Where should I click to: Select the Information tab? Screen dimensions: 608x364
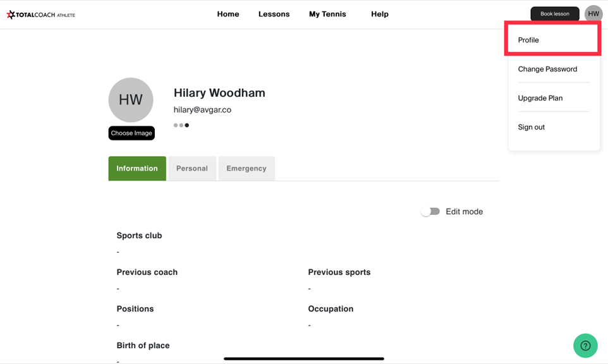click(x=137, y=168)
